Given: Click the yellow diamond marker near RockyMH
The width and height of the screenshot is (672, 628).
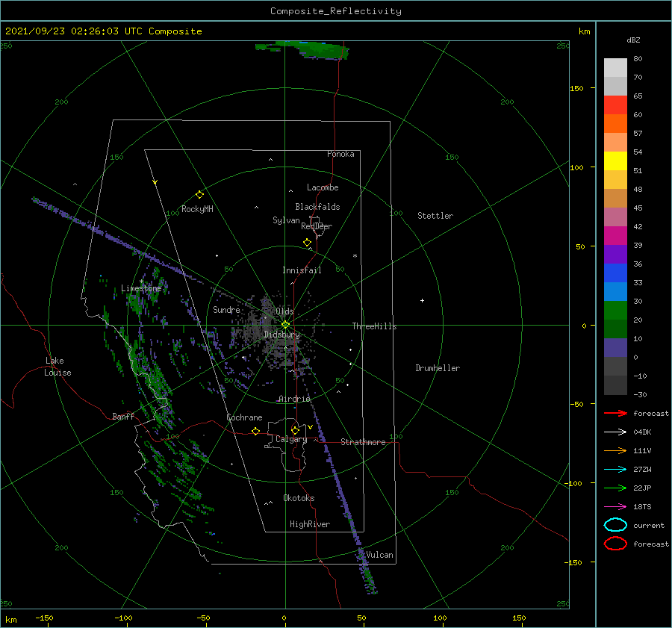Looking at the screenshot, I should coord(199,195).
